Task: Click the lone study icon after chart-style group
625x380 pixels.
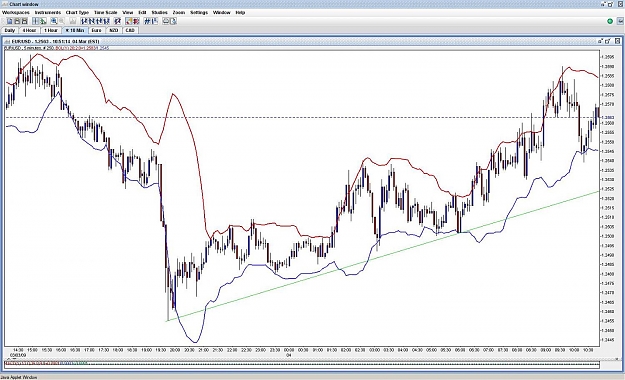Action: click(117, 21)
